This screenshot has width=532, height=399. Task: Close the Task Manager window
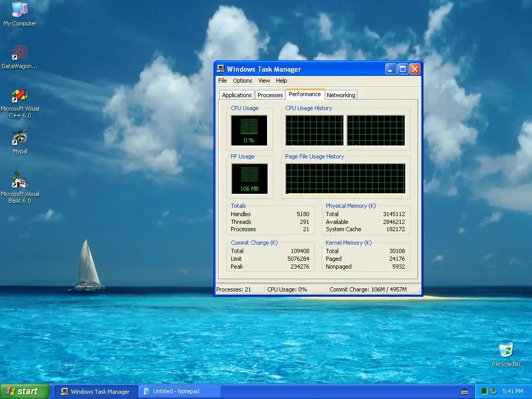coord(415,69)
